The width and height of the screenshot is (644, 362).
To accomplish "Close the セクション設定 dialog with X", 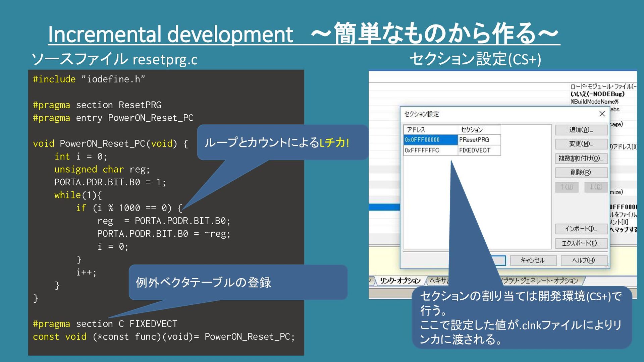I will coord(602,114).
